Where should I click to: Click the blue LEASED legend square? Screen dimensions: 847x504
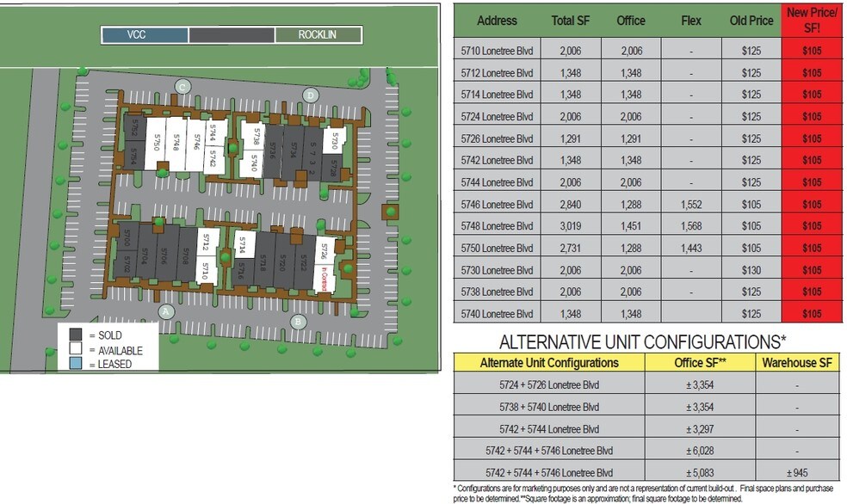click(x=76, y=365)
